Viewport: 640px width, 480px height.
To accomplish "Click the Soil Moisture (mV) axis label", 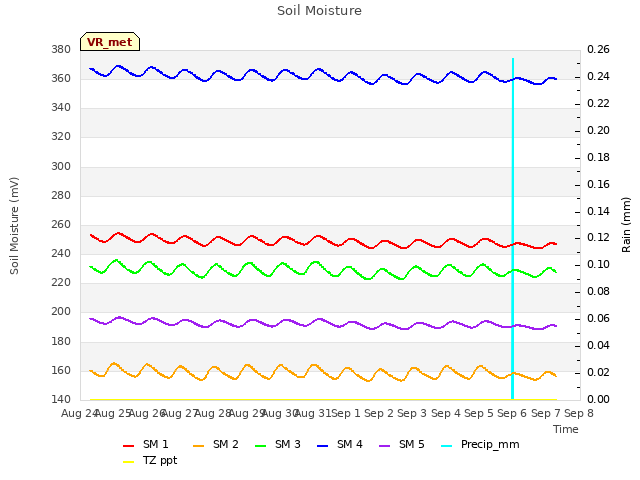I will [14, 226].
